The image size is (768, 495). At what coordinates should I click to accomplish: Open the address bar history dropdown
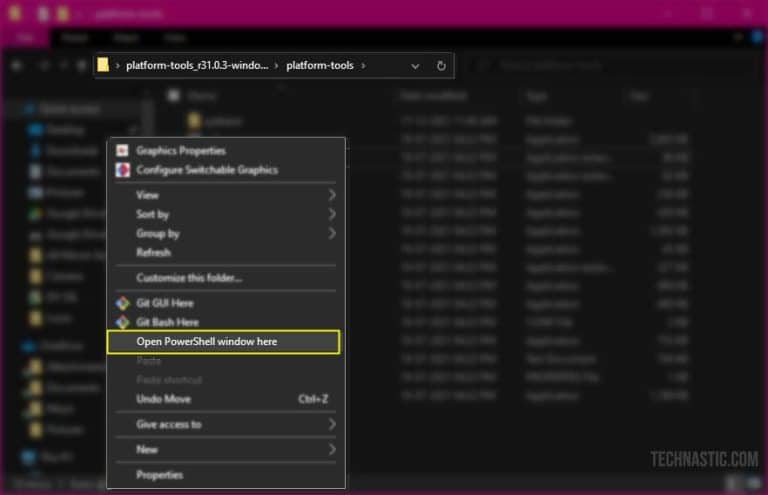point(415,66)
